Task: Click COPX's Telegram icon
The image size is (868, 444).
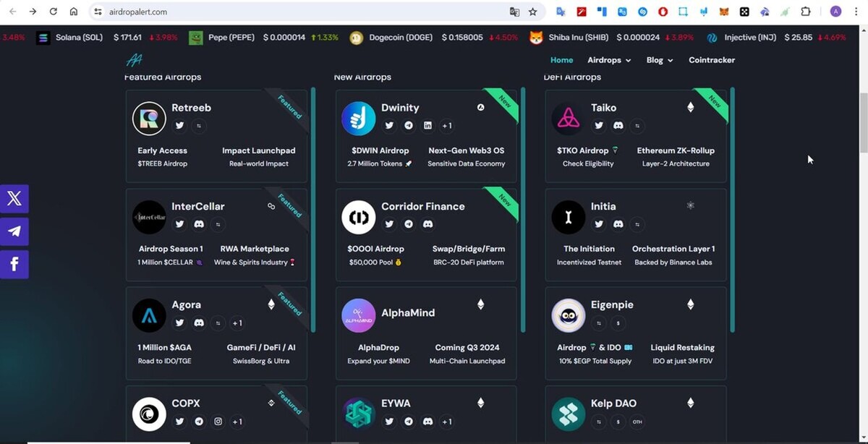Action: pos(199,422)
